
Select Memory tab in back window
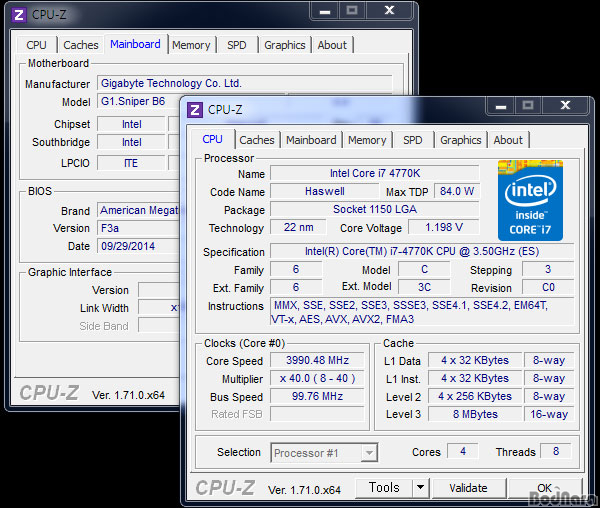click(191, 45)
